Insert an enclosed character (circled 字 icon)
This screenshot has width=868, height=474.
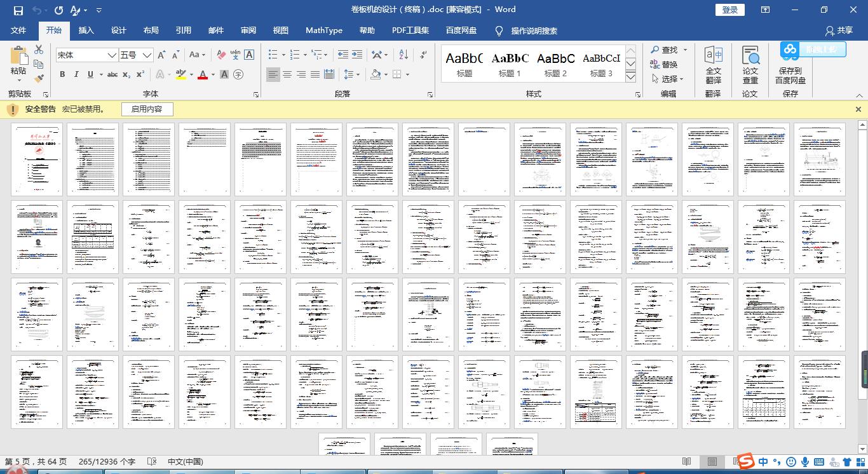coord(238,74)
